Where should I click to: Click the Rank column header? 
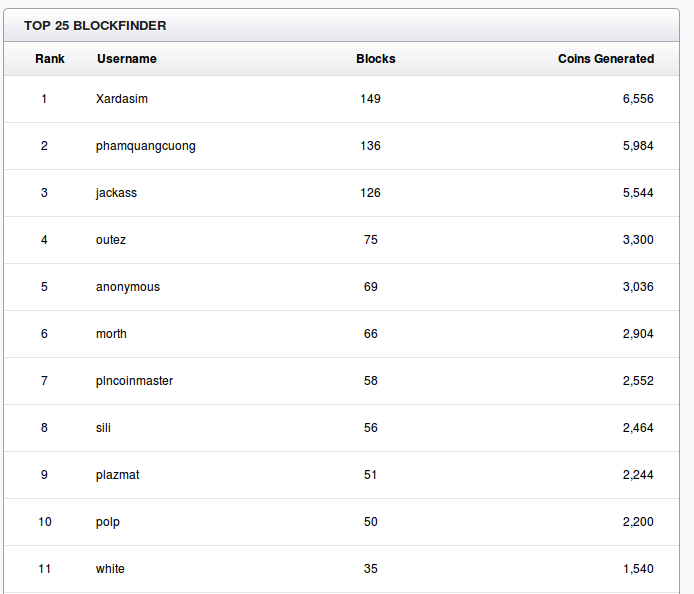click(50, 59)
